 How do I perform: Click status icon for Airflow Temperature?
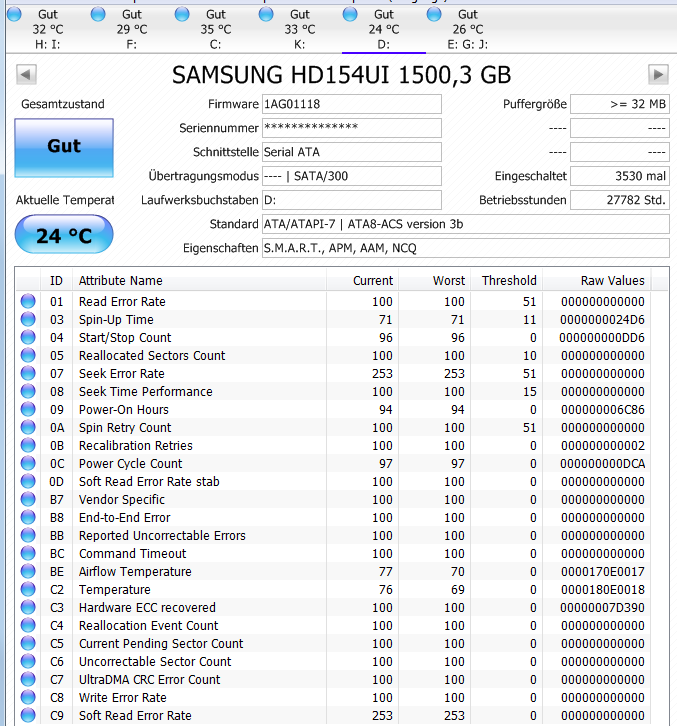pyautogui.click(x=28, y=571)
